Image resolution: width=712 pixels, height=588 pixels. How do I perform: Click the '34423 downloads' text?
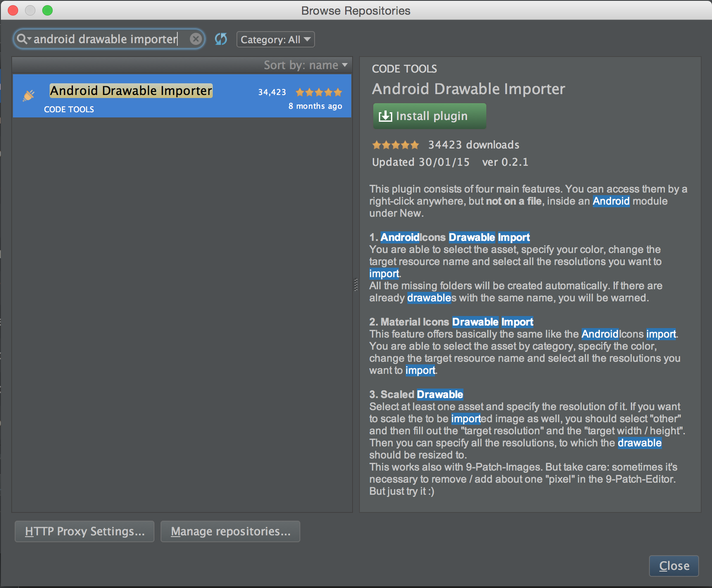[x=474, y=145]
